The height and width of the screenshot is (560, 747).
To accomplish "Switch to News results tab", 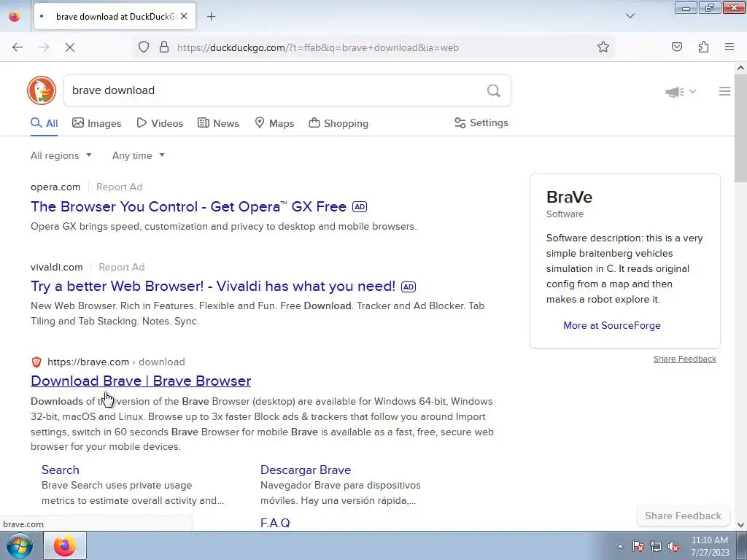I will point(218,123).
